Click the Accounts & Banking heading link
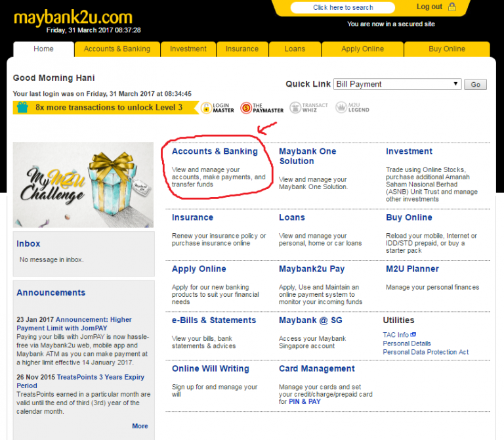 pyautogui.click(x=215, y=152)
